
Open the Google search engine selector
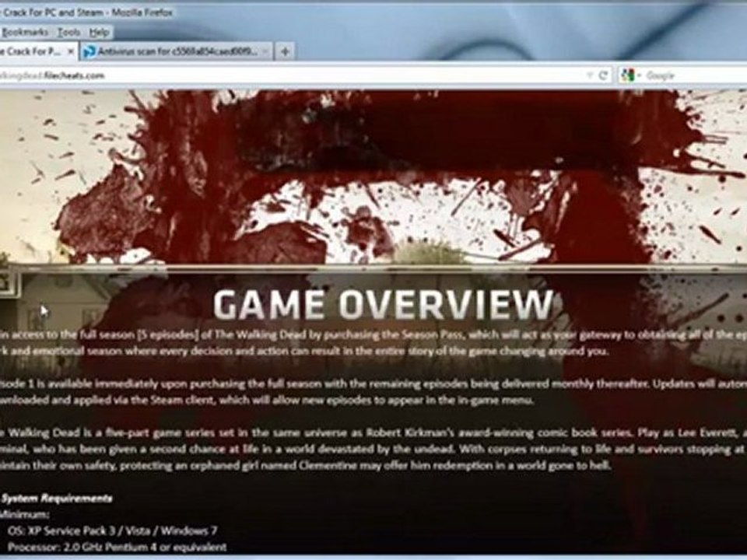(631, 75)
